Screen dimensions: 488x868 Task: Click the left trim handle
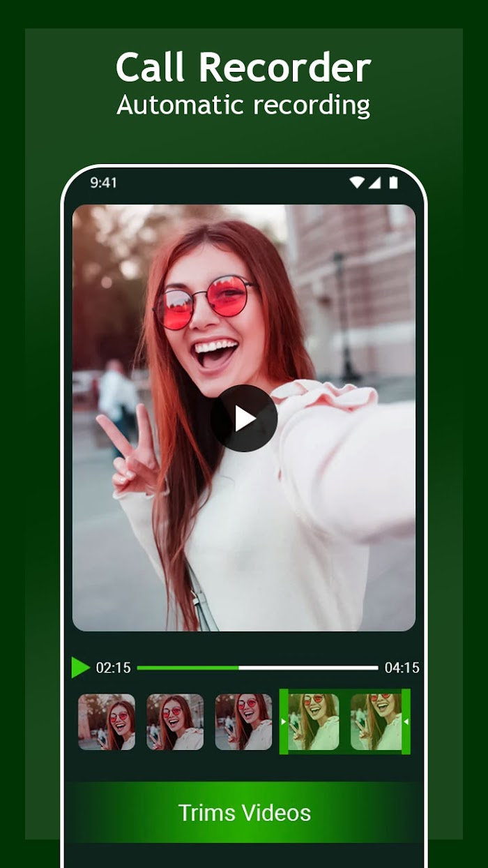(x=284, y=721)
